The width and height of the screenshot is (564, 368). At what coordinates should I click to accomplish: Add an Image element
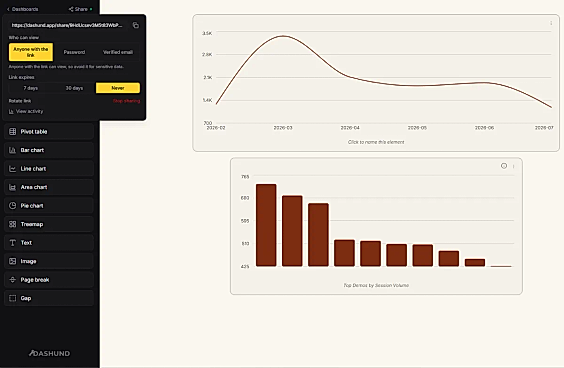pyautogui.click(x=49, y=261)
